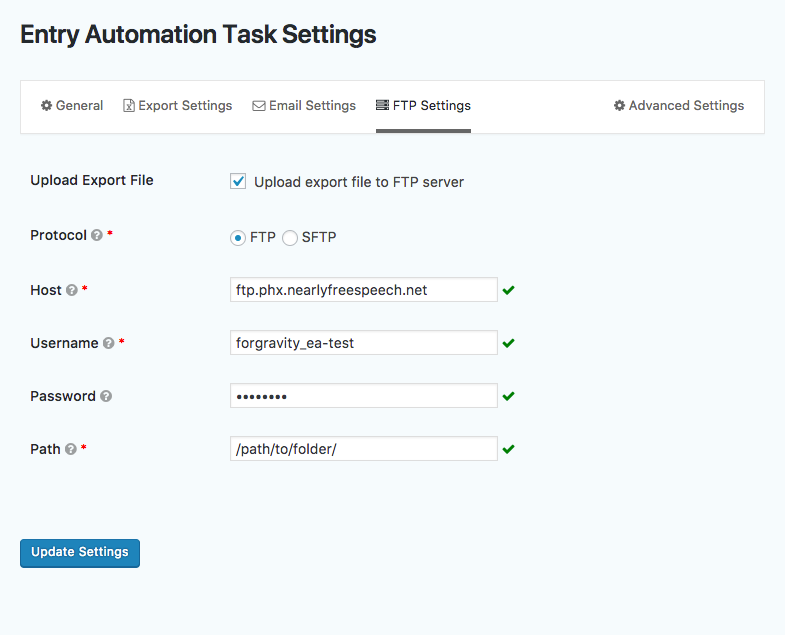Click the FTP Settings server icon

click(x=382, y=105)
